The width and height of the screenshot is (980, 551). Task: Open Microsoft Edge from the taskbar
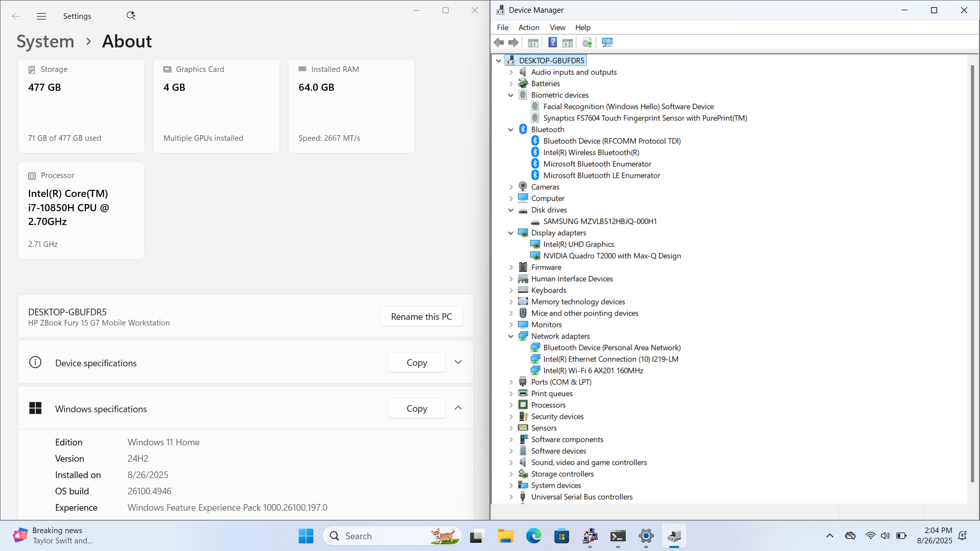pyautogui.click(x=533, y=536)
